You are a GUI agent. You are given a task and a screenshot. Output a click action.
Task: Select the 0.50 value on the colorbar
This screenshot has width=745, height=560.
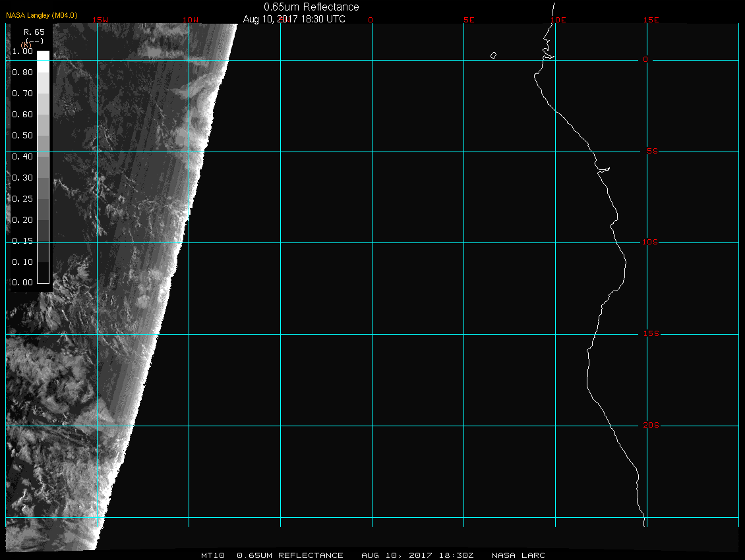click(22, 136)
